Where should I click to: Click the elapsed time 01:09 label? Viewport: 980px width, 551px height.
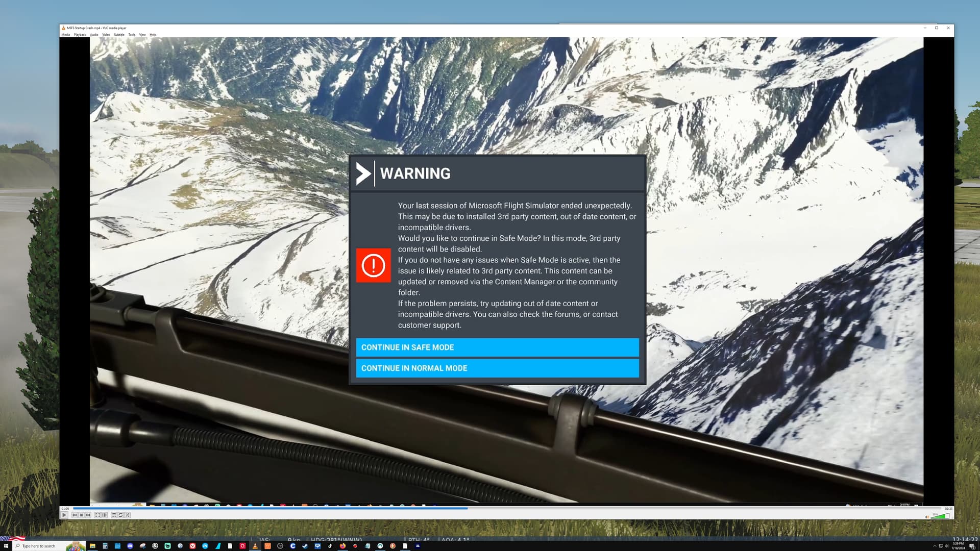pos(65,509)
